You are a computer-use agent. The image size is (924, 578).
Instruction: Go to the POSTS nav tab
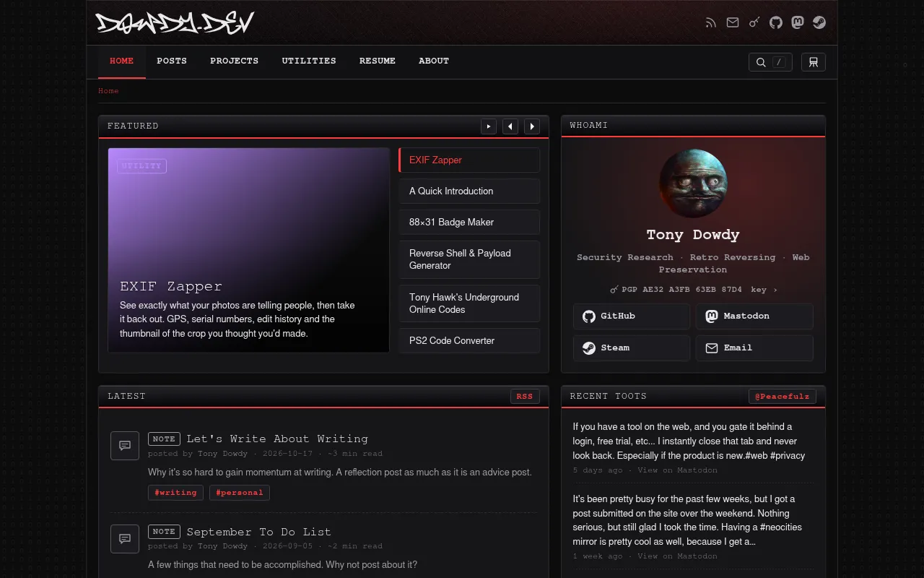pyautogui.click(x=172, y=61)
